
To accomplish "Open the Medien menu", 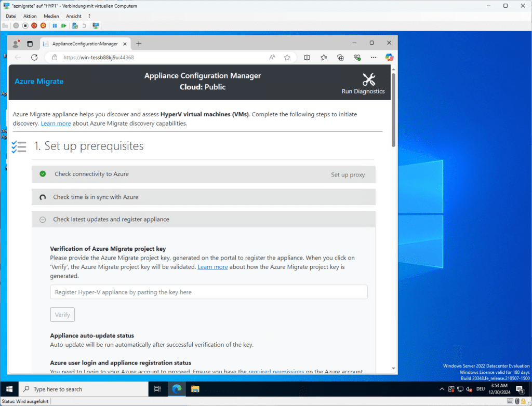I will [51, 16].
